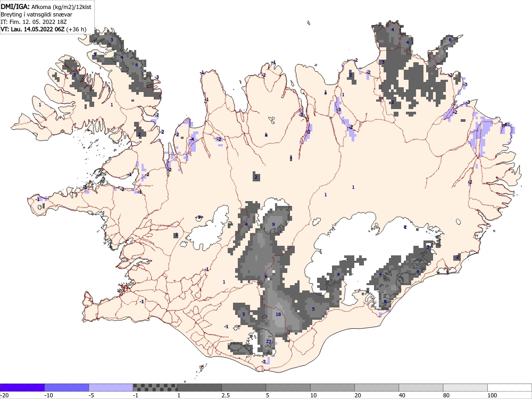Screen dimensions: 532x399
Task: Click the light gray 40 to 80 legend swatch
Action: click(421, 387)
